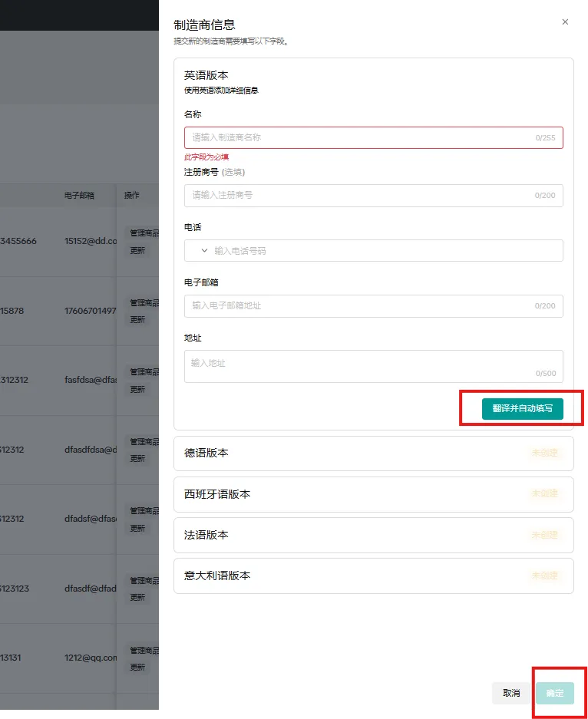Click 未创建 badge in 德语版本 row
This screenshot has height=719, width=588.
coord(544,453)
